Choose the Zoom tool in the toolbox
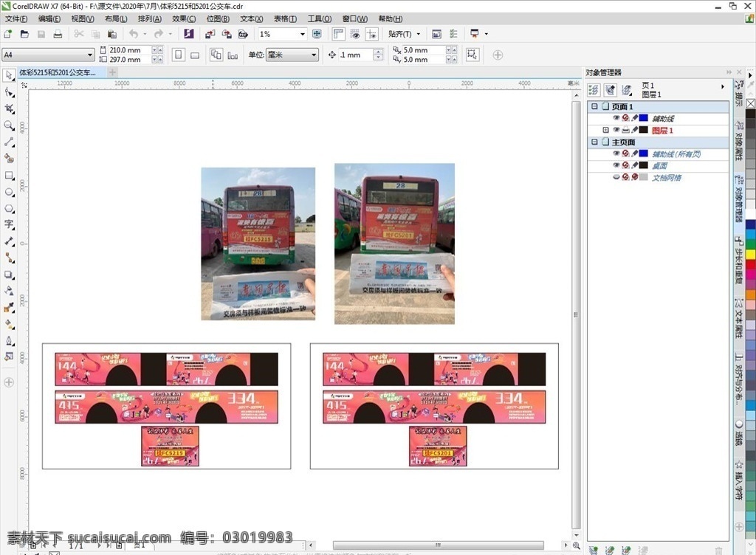The height and width of the screenshot is (555, 756). [9, 125]
